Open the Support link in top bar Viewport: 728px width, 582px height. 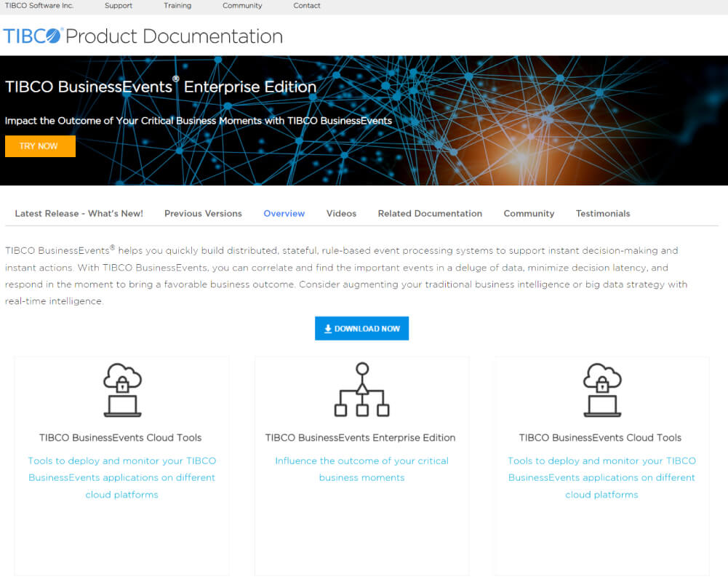tap(119, 6)
